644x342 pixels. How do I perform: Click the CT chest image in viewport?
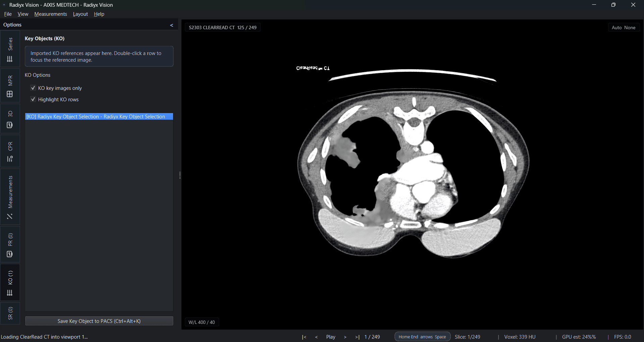click(413, 174)
